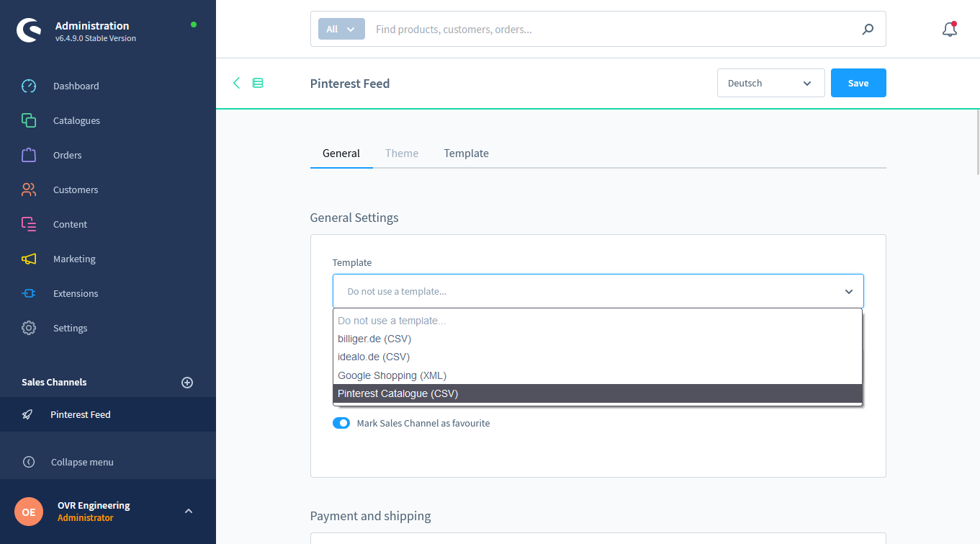Click the Settings gear icon
This screenshot has height=544, width=980.
point(29,328)
